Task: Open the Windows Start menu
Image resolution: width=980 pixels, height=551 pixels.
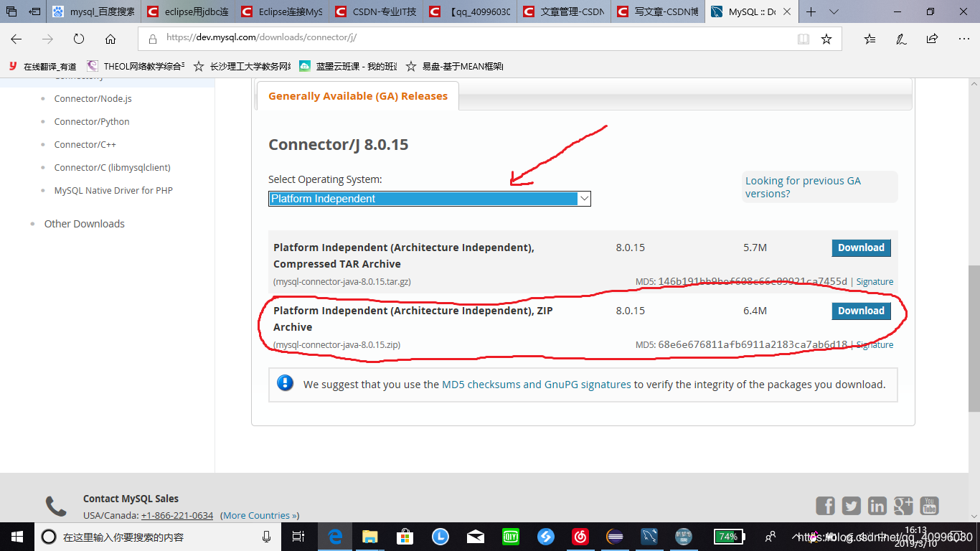Action: tap(17, 537)
